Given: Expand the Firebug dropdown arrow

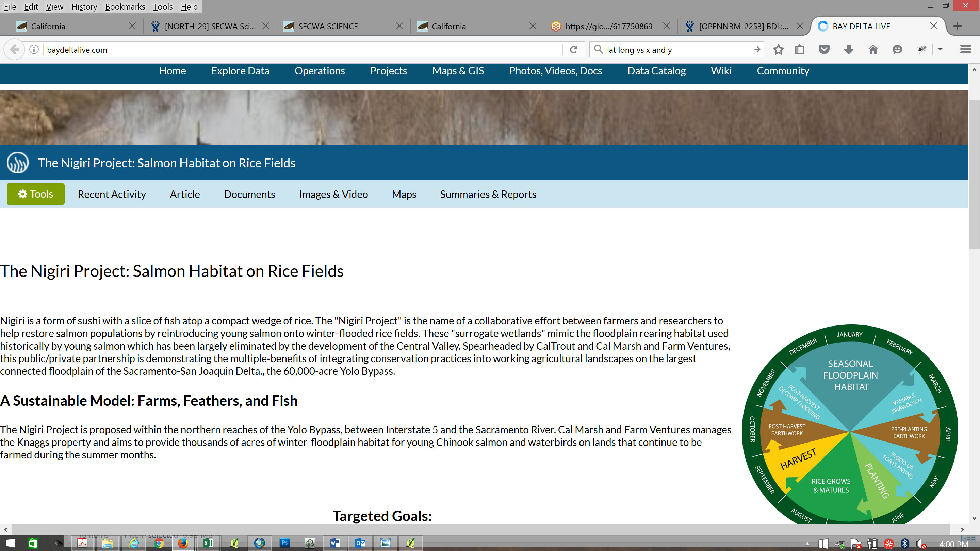Looking at the screenshot, I should pyautogui.click(x=940, y=49).
